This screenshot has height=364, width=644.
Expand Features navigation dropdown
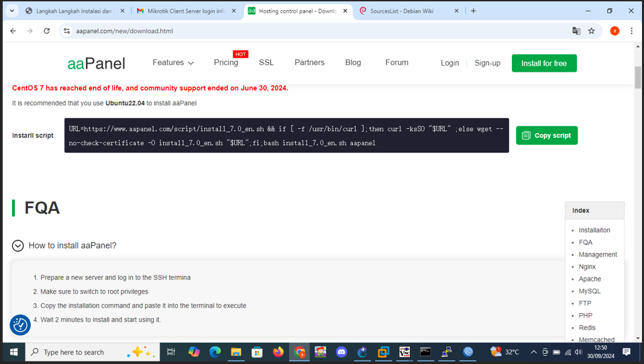coord(173,62)
